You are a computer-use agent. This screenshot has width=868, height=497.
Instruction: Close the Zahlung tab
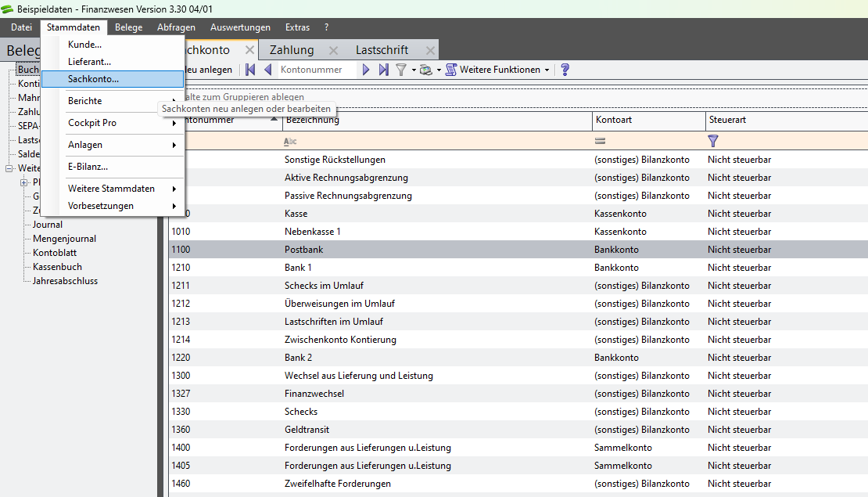pyautogui.click(x=333, y=50)
